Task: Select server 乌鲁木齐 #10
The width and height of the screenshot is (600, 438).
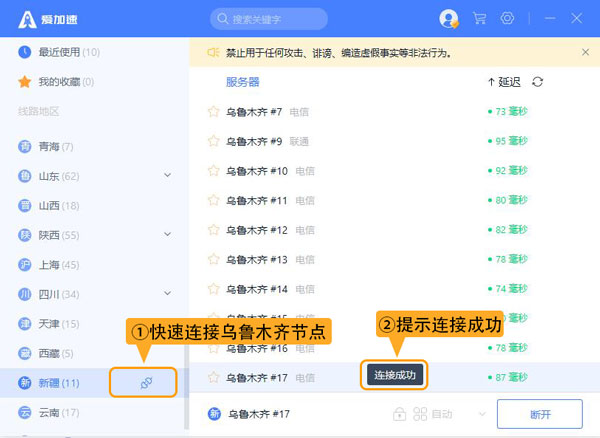Action: 395,171
